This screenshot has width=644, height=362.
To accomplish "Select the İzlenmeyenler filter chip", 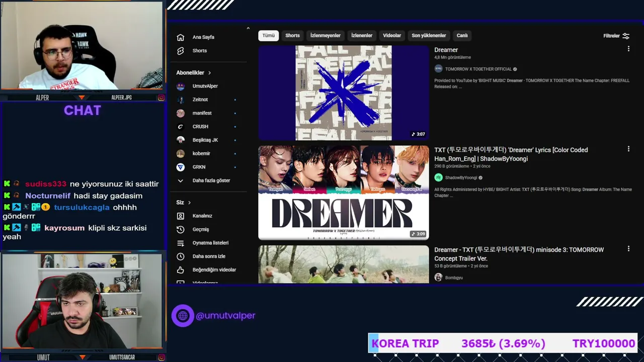I will pos(326,36).
